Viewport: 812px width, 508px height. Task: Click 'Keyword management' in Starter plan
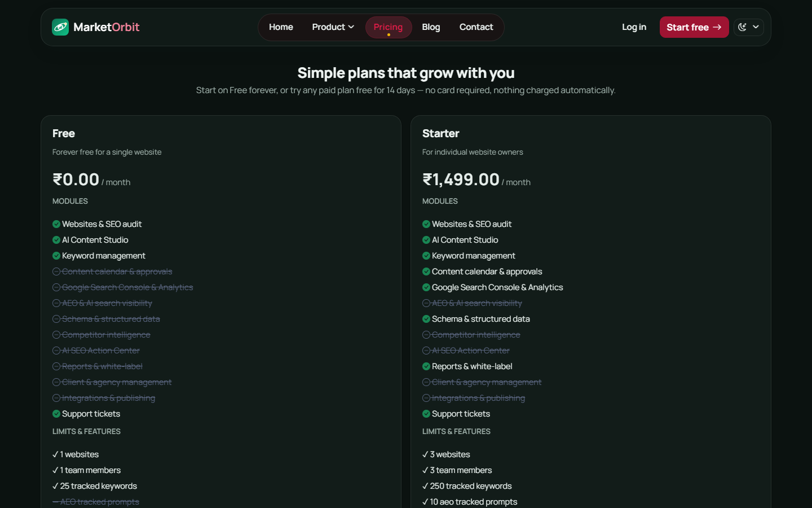(x=474, y=256)
